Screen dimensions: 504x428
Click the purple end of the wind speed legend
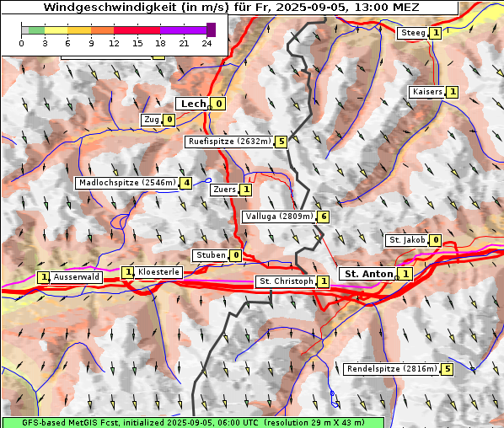point(211,29)
